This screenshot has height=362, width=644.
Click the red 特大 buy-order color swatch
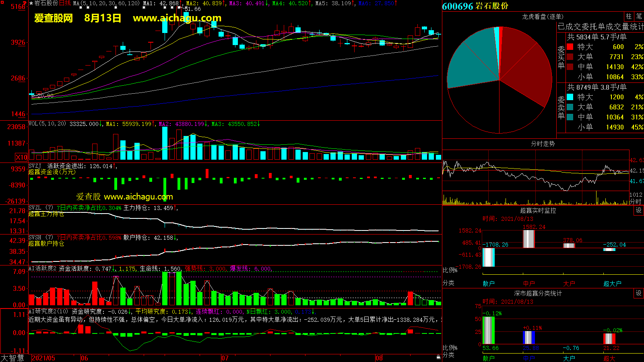570,47
